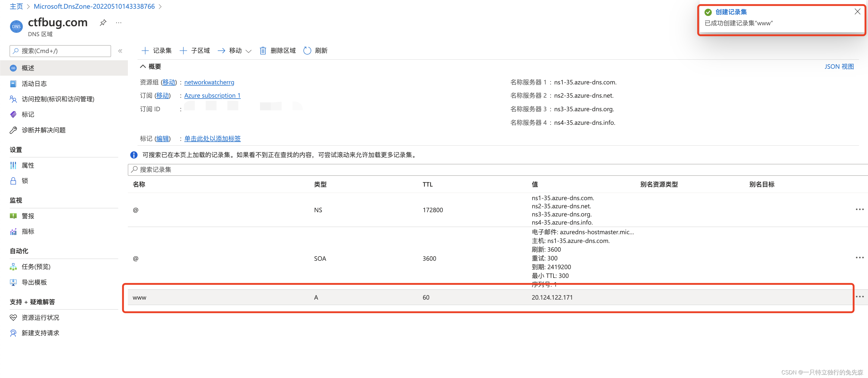Click the DNS zone icon next to ctfbug.com
This screenshot has height=378, width=868.
(x=16, y=27)
